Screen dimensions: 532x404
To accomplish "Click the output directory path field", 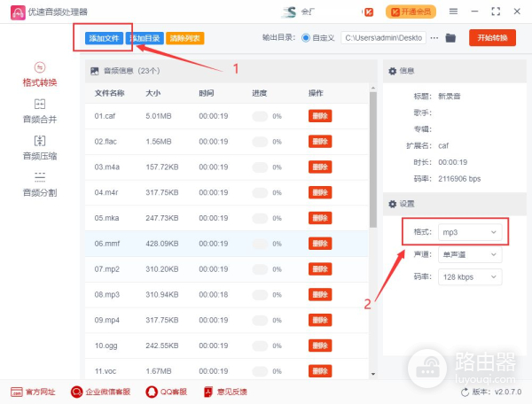I will click(383, 37).
